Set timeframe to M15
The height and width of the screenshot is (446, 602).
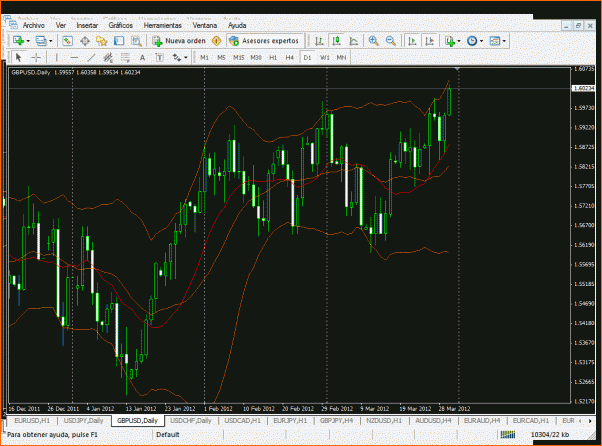[238, 58]
